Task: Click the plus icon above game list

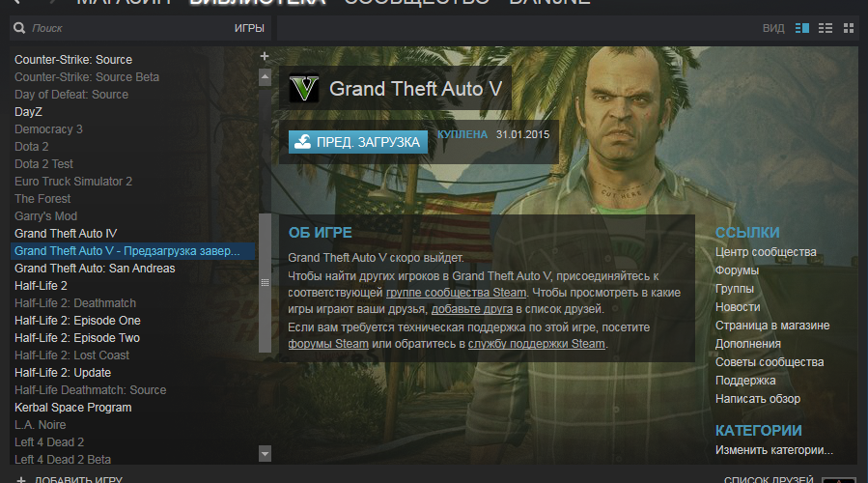Action: click(x=265, y=56)
